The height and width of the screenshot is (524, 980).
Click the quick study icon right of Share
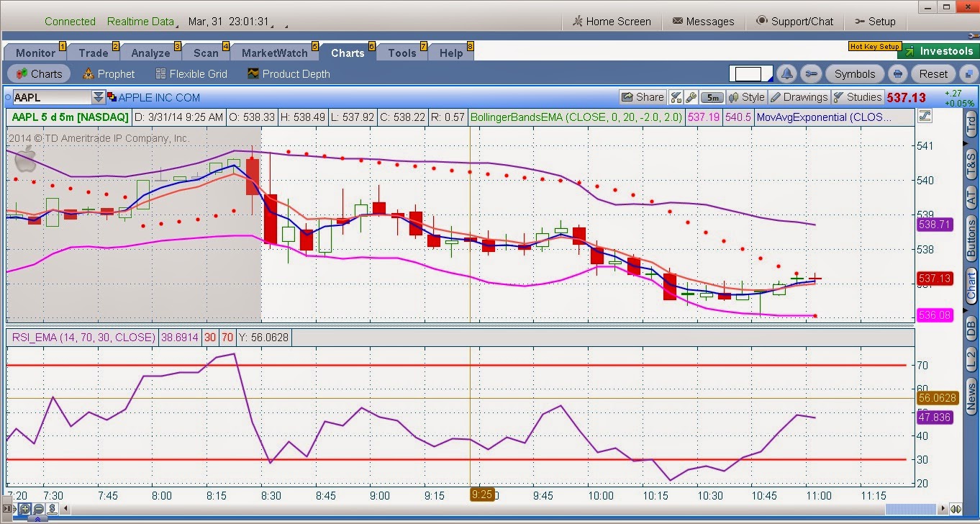click(676, 97)
